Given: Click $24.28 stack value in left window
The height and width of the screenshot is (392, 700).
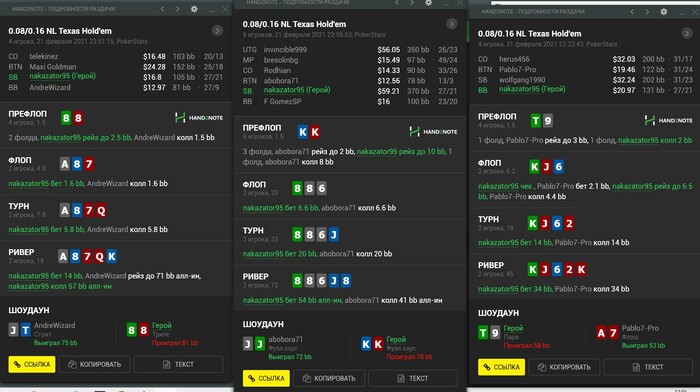Looking at the screenshot, I should (154, 67).
